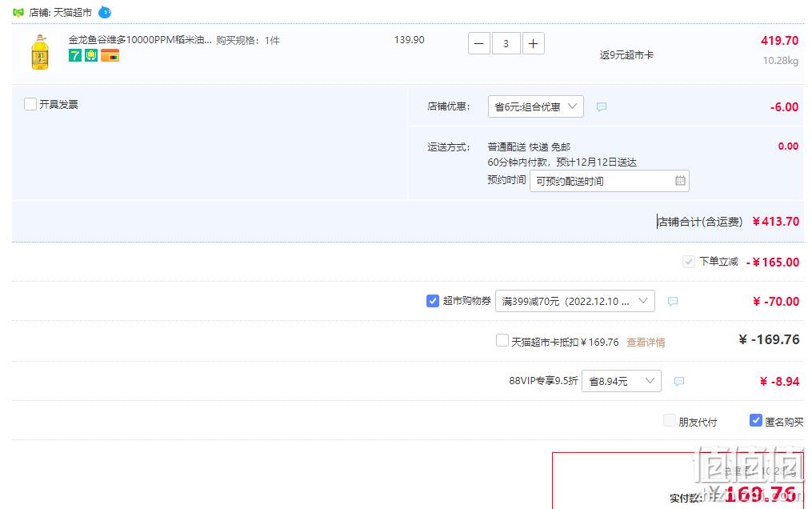Click the 返9元超市卡 text
Screen dimensions: 812x509
(x=626, y=55)
